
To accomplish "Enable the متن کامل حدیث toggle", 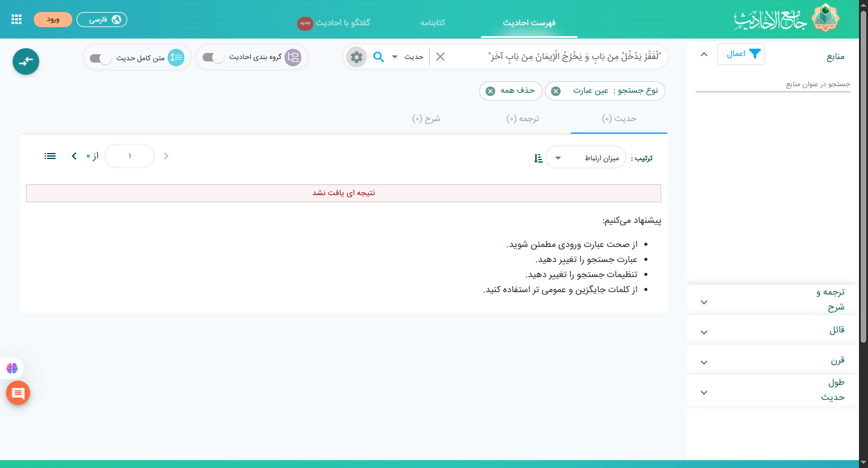I will tap(100, 58).
